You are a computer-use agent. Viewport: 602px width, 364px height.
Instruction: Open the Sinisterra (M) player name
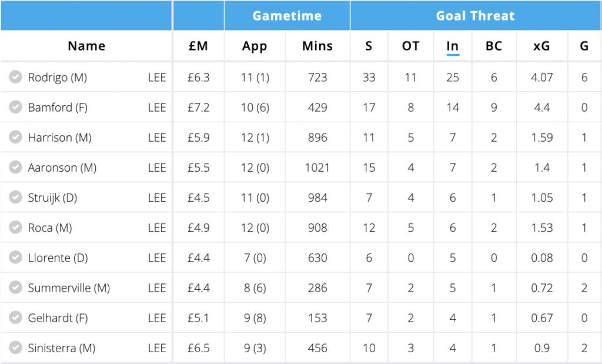pyautogui.click(x=61, y=348)
